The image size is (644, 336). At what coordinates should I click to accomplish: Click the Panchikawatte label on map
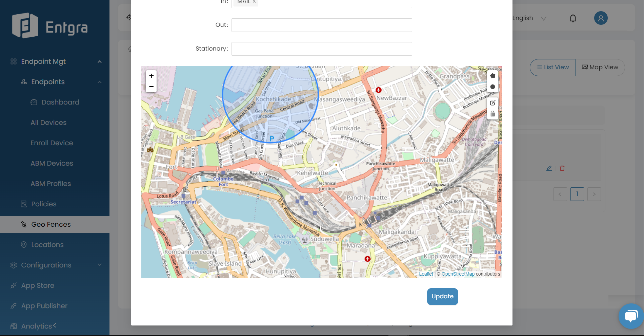click(x=367, y=198)
